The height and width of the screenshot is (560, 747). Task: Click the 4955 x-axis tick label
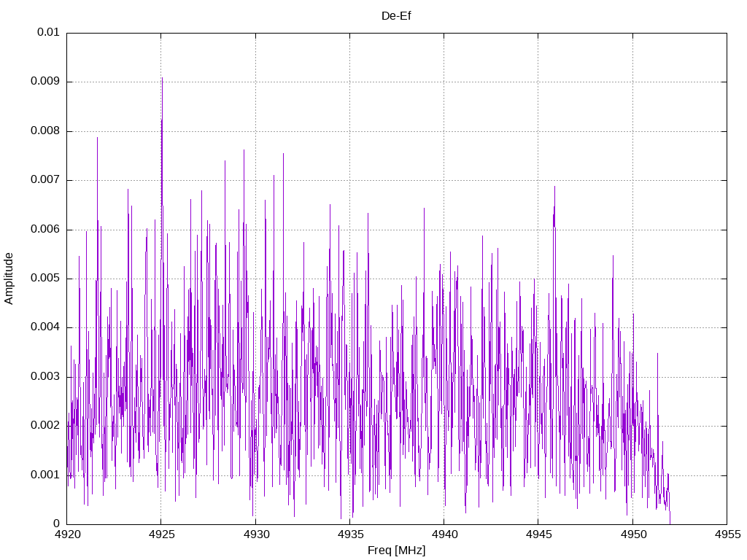(727, 534)
